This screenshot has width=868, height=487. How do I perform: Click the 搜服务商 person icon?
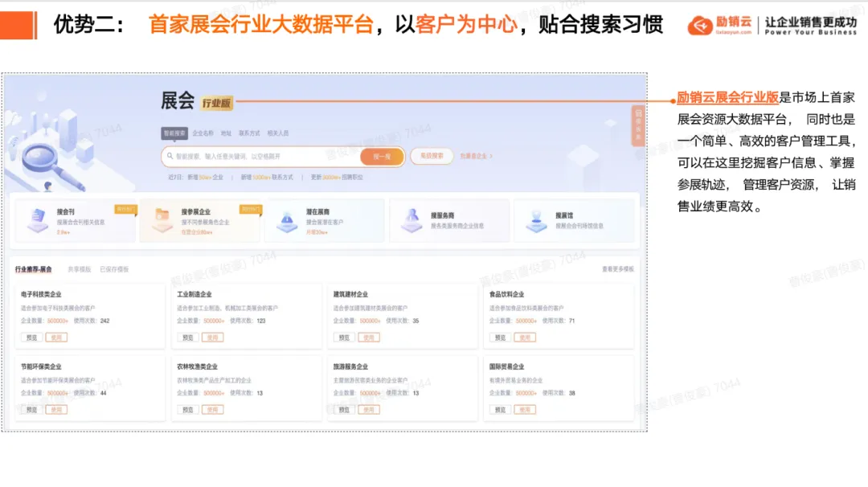(x=411, y=220)
